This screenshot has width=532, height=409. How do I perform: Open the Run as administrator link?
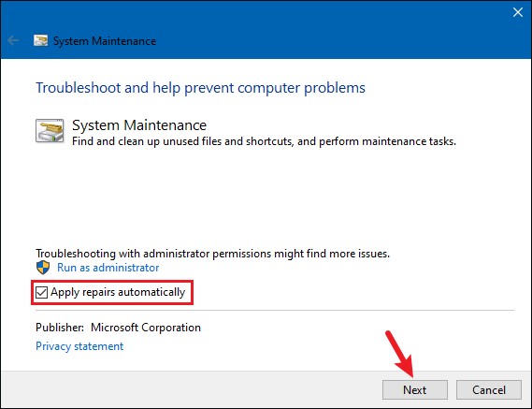(108, 268)
